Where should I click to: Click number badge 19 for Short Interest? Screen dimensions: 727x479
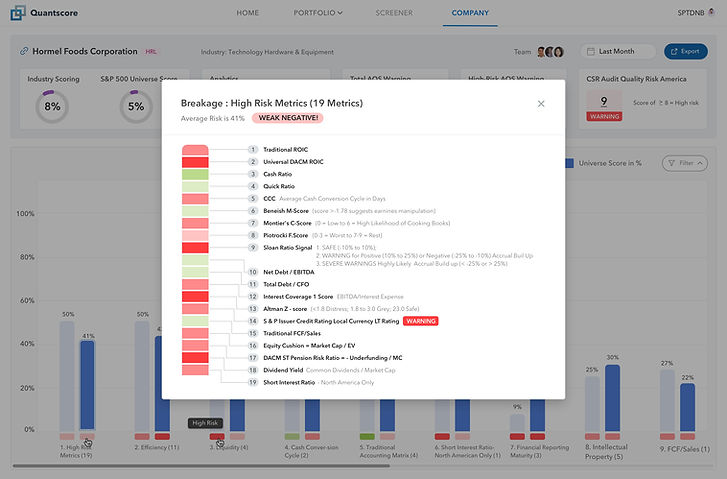click(253, 383)
